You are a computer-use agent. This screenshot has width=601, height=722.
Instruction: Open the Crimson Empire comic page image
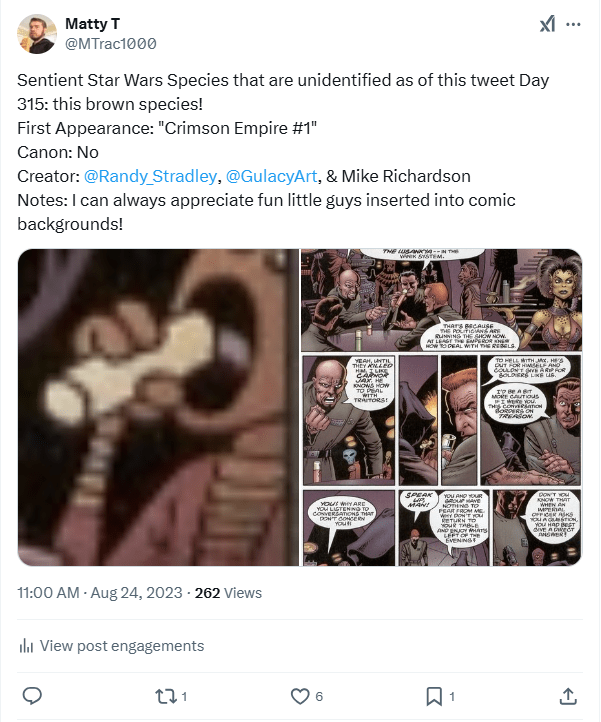pyautogui.click(x=441, y=407)
